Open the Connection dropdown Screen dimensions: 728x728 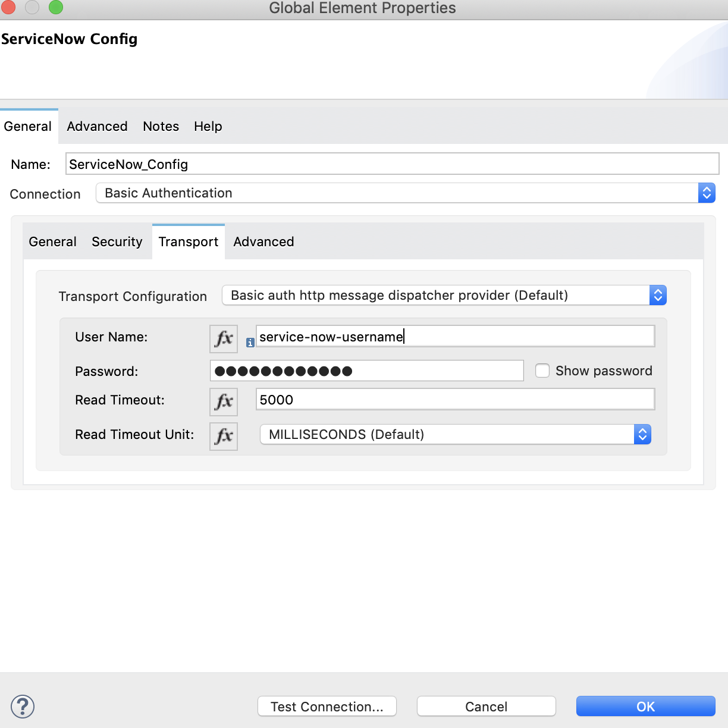[707, 193]
